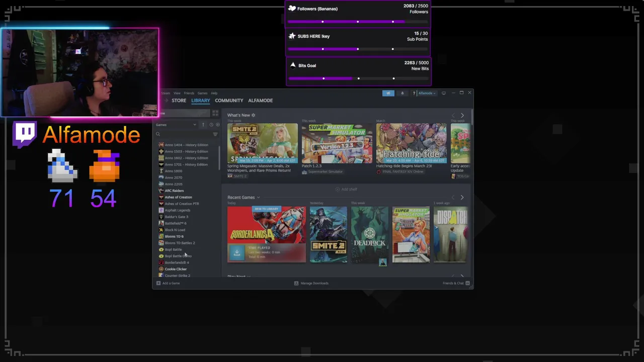The width and height of the screenshot is (644, 362).
Task: Open Dispatch recent game cover
Action: pos(450,234)
